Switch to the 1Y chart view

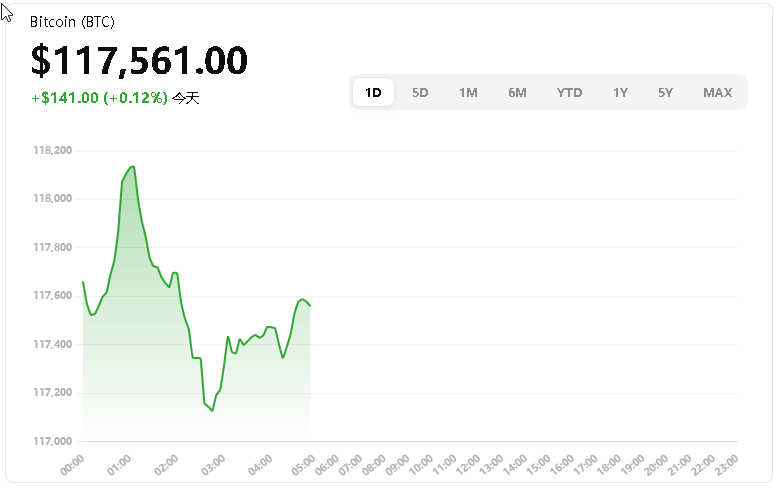620,93
